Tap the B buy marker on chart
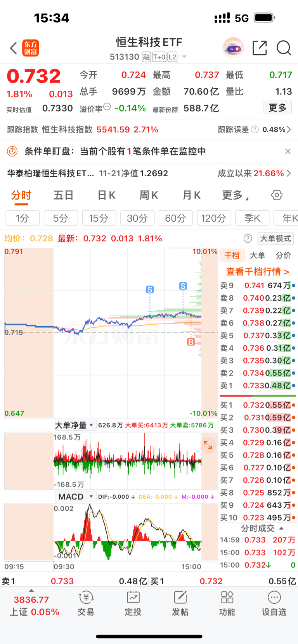The image size is (298, 644). pos(191,342)
